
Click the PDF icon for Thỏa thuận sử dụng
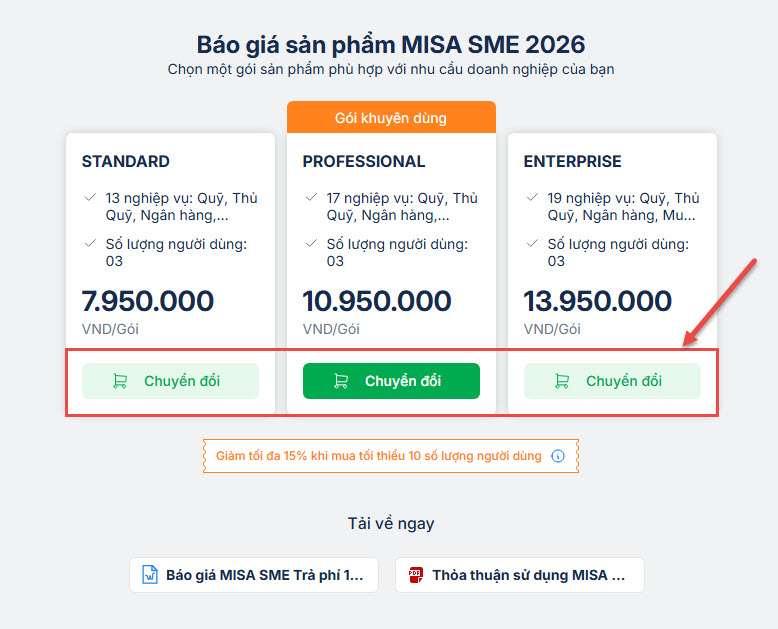tap(415, 575)
